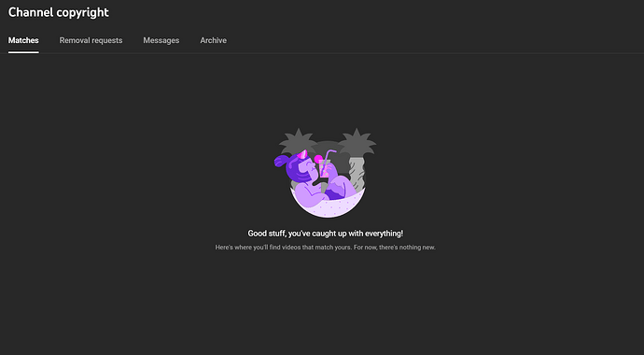Click the left palm tree in illustration
Image resolution: width=644 pixels, height=355 pixels.
298,140
